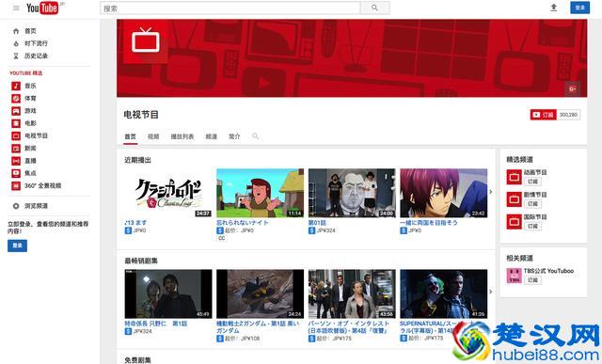Subscribe to 剧情节目 channel
This screenshot has width=602, height=364.
pyautogui.click(x=533, y=204)
